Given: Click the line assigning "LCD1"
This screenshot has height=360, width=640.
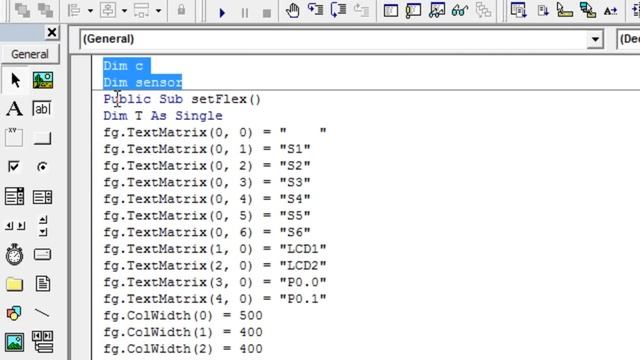Looking at the screenshot, I should pyautogui.click(x=215, y=249).
